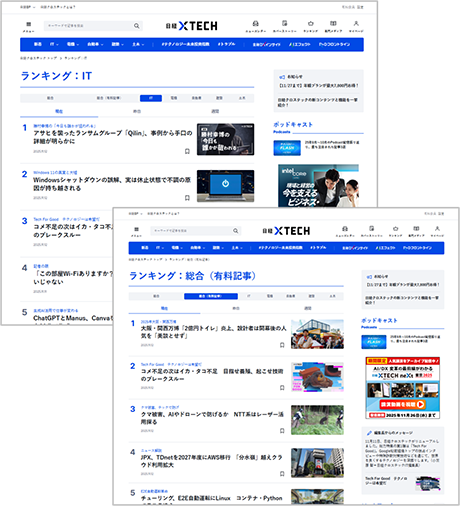Expand the 電機 dropdown in the back window's blue nav bar

click(73, 44)
